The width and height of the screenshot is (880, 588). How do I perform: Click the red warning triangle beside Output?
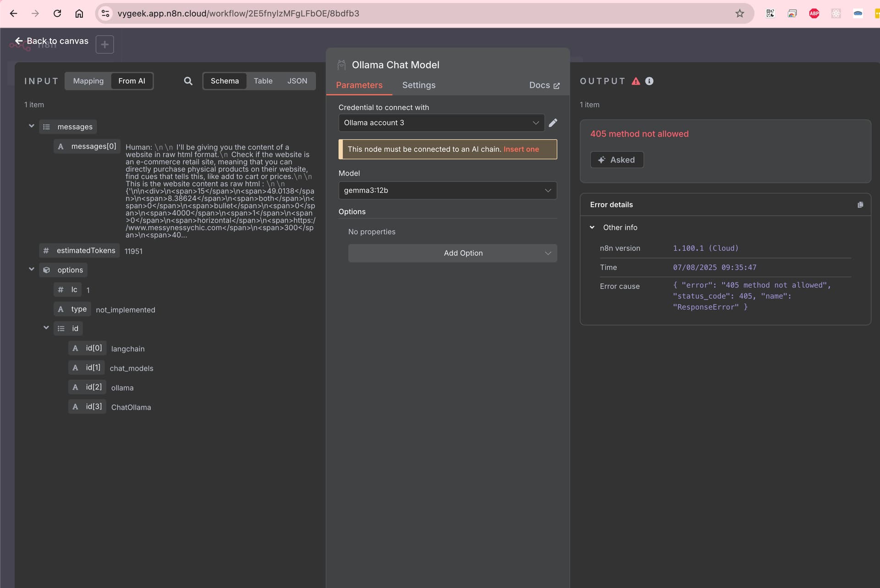(635, 81)
